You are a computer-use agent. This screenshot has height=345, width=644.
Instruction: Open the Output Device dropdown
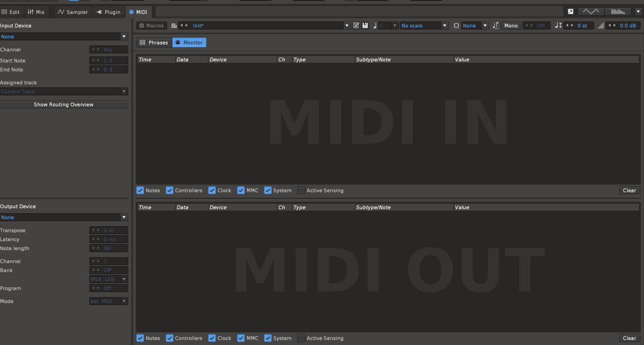pos(64,217)
